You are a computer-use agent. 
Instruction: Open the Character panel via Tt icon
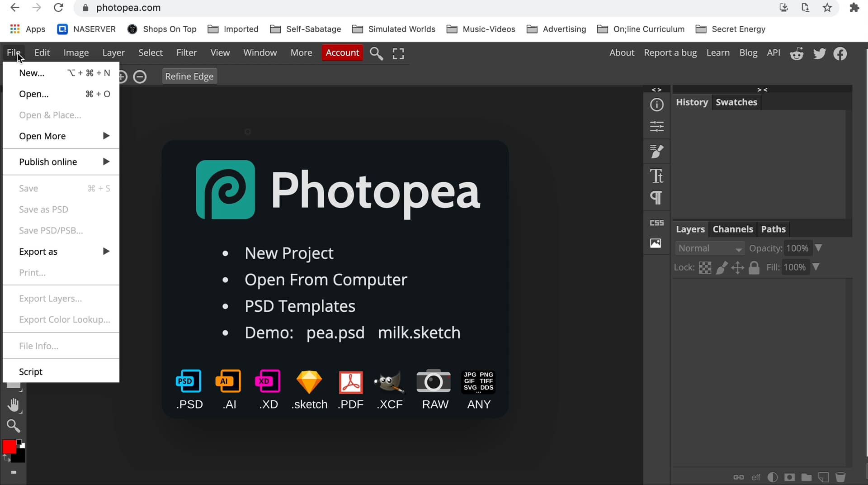point(657,176)
